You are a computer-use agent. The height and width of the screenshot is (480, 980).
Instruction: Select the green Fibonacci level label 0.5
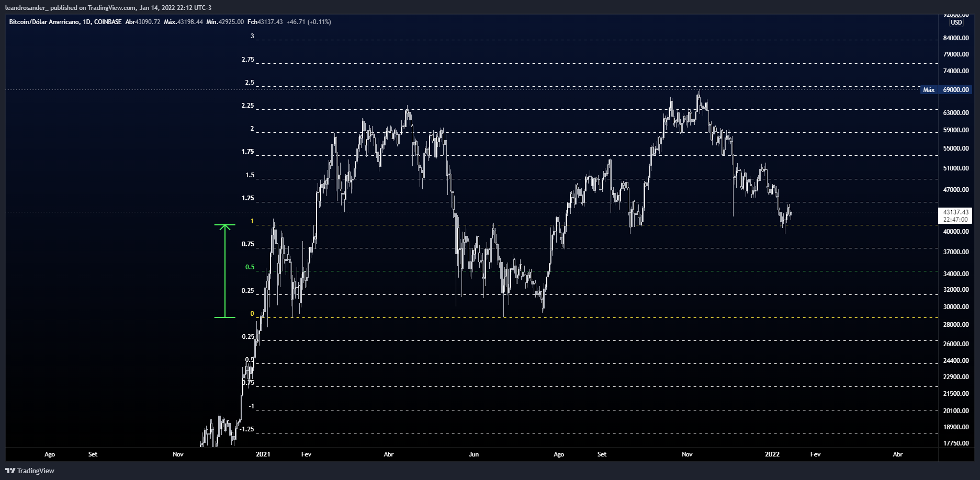pos(250,267)
